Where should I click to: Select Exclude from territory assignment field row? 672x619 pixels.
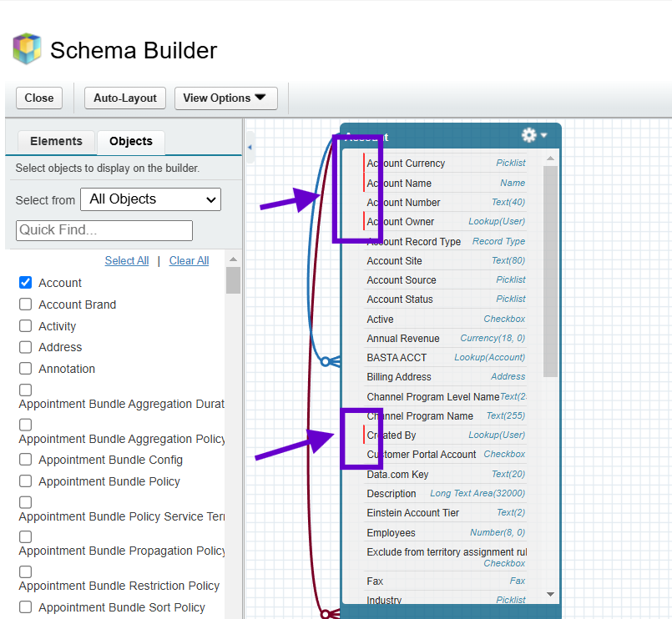pyautogui.click(x=445, y=557)
